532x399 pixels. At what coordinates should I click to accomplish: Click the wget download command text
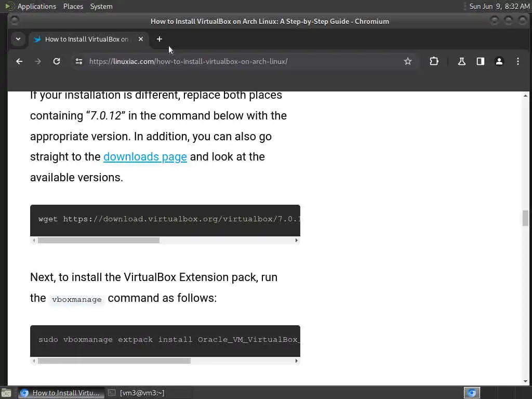click(169, 219)
